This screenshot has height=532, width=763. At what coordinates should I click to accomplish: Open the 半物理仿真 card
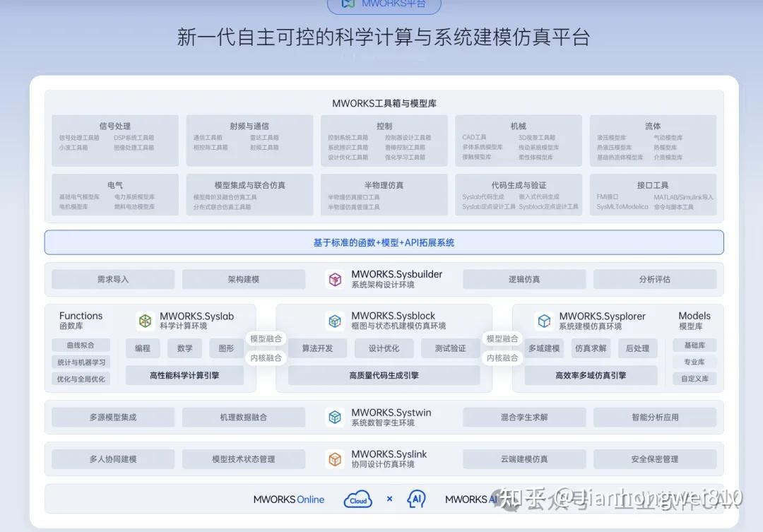tap(384, 195)
